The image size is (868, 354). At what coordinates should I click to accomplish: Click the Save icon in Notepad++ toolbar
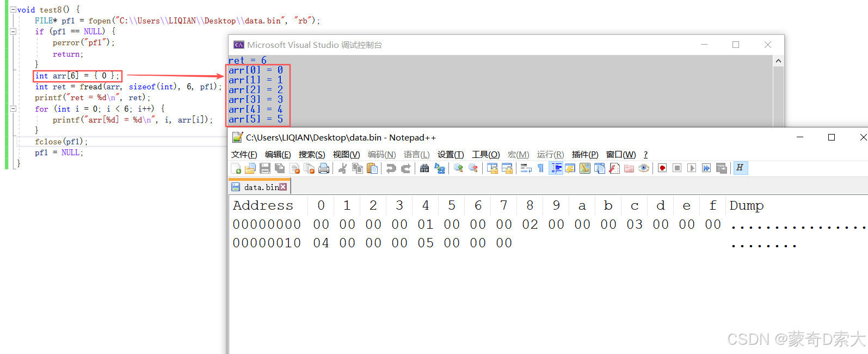pyautogui.click(x=265, y=168)
